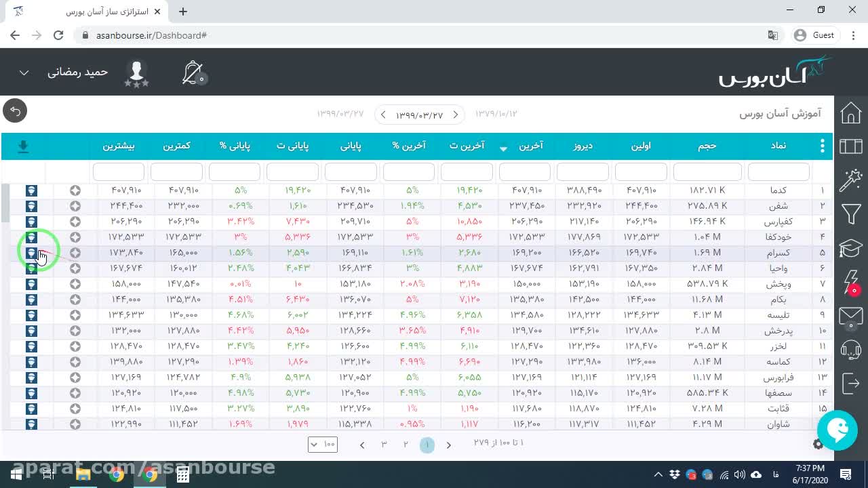Open the filter funnel icon

851,214
